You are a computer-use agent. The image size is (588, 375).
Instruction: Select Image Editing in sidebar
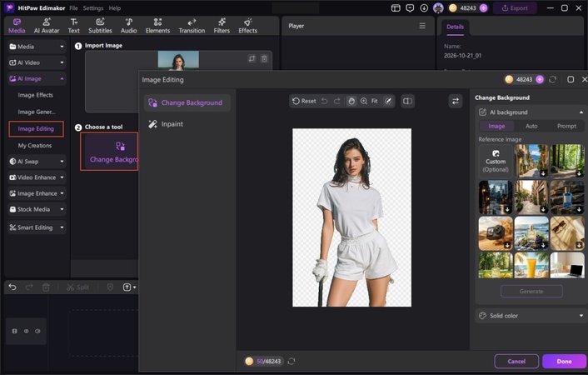tap(36, 129)
